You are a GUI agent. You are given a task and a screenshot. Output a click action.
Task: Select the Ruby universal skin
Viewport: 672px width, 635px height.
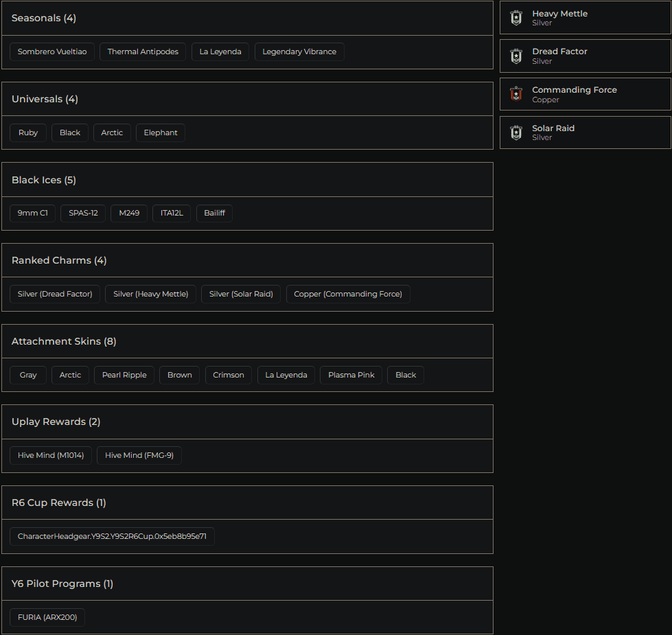click(27, 132)
